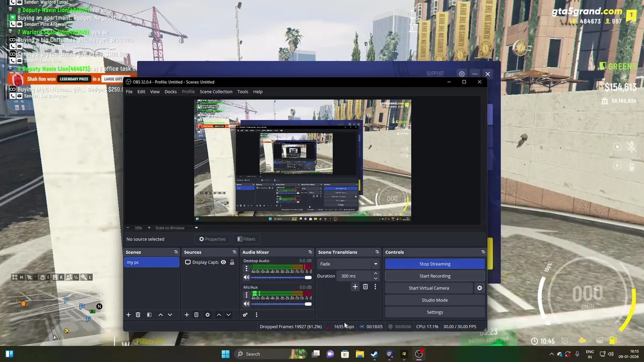Open File Explorer from the taskbar

[360, 354]
